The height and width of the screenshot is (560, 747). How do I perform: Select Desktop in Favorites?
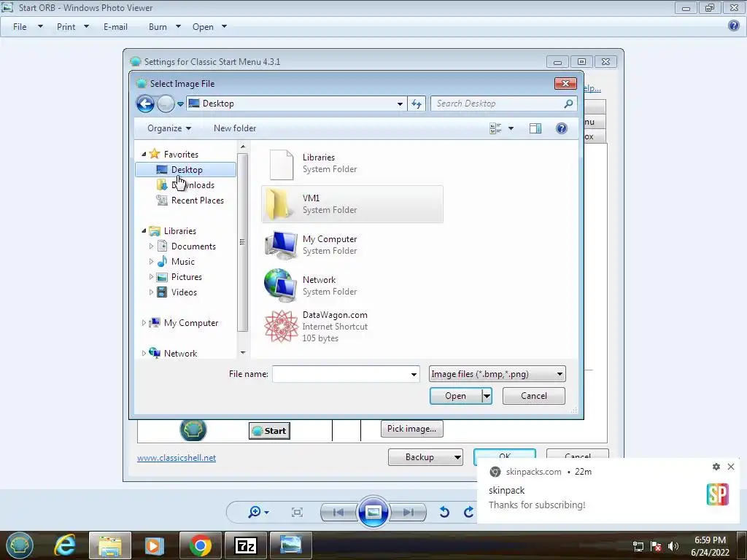(x=186, y=169)
